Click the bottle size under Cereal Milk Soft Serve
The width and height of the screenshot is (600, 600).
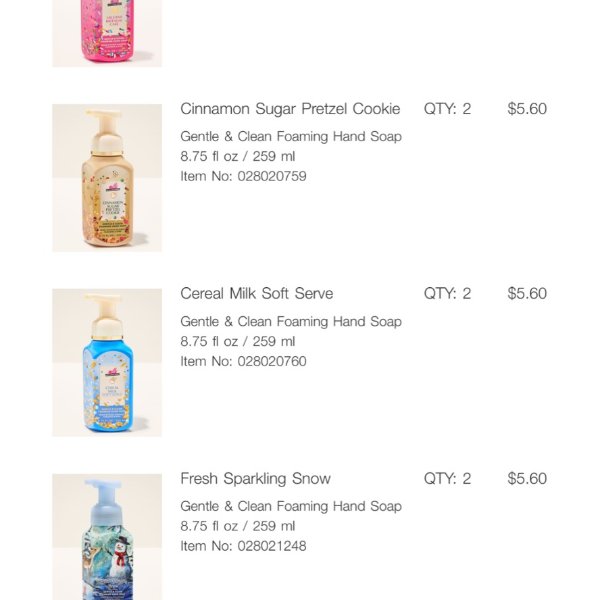(x=238, y=341)
